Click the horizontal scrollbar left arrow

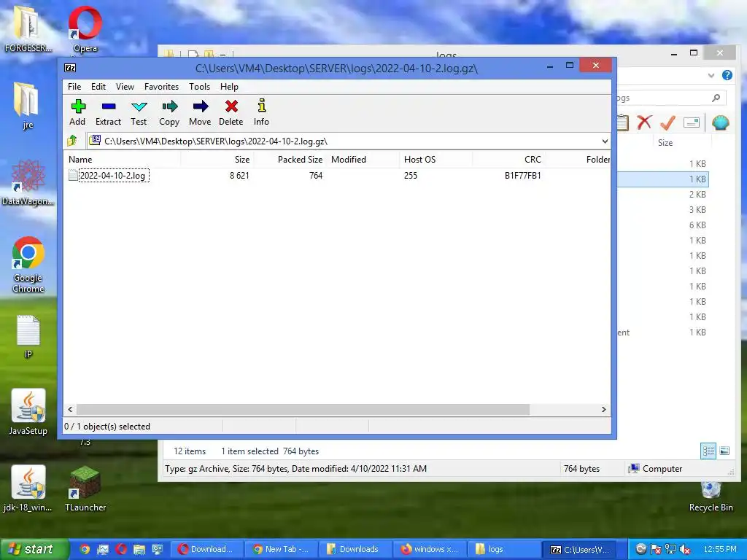point(71,410)
